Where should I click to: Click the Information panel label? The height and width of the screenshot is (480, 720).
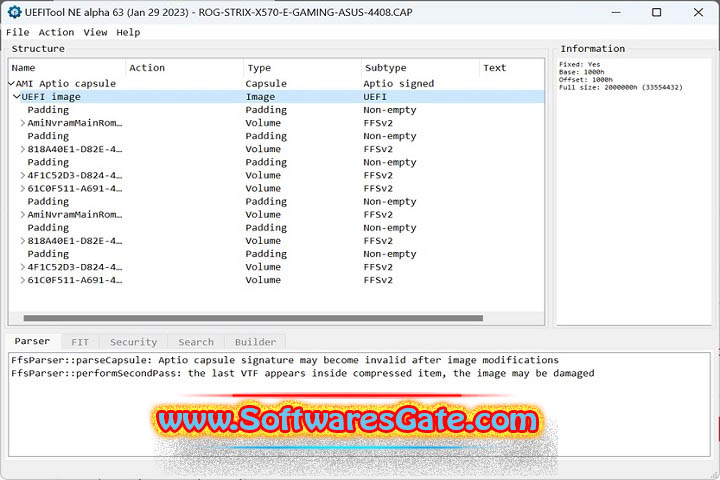pos(592,49)
